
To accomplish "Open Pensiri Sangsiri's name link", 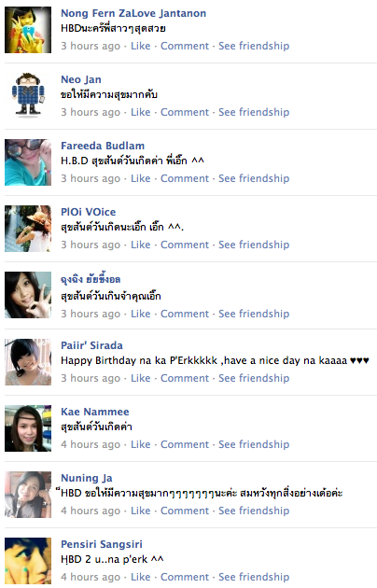I will 102,544.
